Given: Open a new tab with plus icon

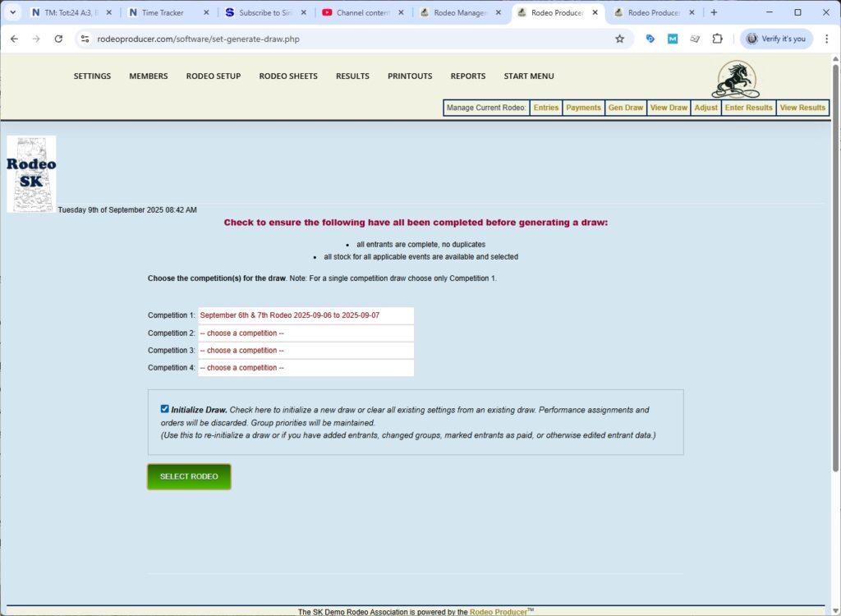Looking at the screenshot, I should point(714,12).
